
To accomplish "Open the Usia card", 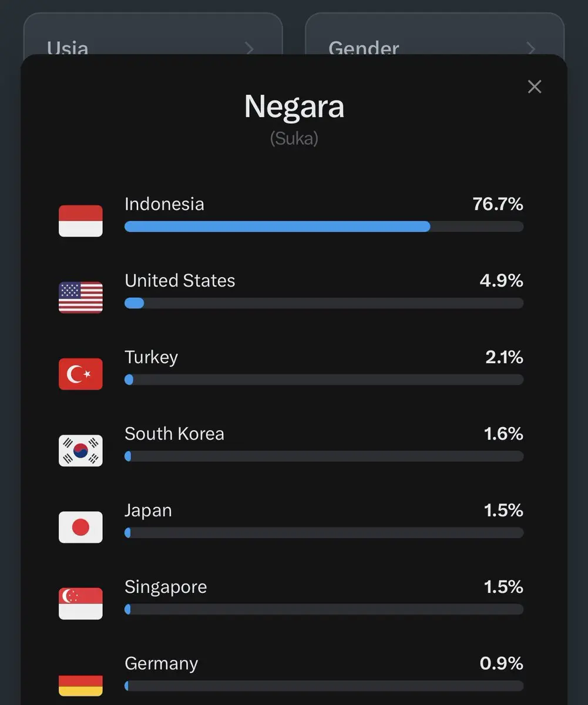I will point(153,34).
